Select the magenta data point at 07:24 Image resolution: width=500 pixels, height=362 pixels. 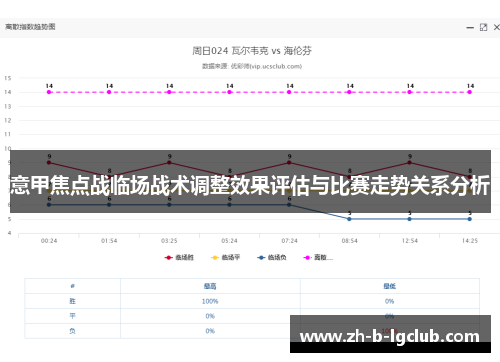point(289,92)
